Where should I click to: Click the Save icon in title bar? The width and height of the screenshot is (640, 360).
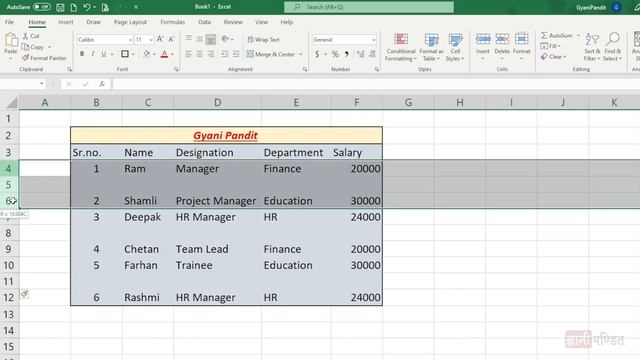coord(60,7)
